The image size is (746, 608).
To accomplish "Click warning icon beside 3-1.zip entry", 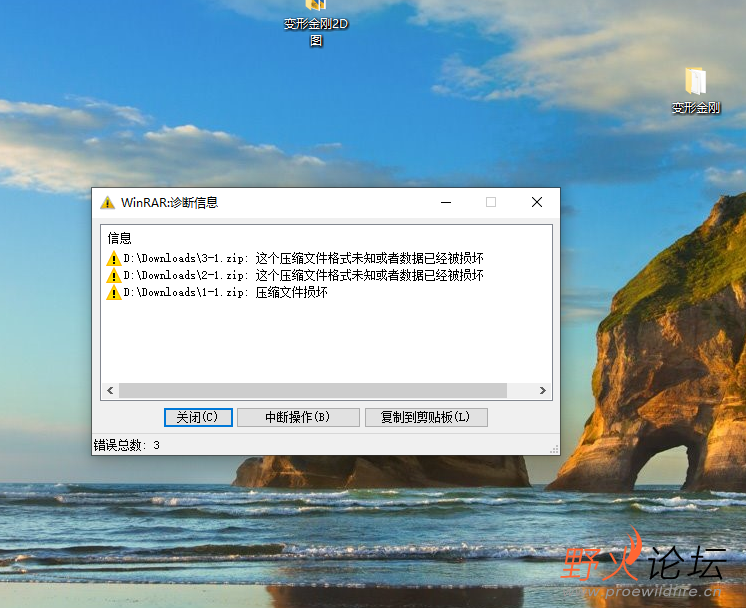I will (x=114, y=258).
